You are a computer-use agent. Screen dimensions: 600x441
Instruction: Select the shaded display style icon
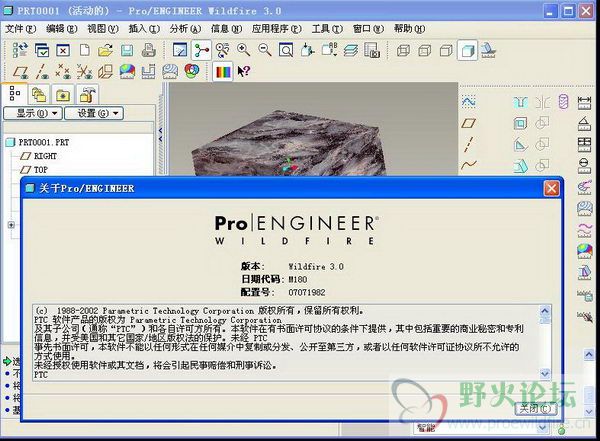coord(468,50)
